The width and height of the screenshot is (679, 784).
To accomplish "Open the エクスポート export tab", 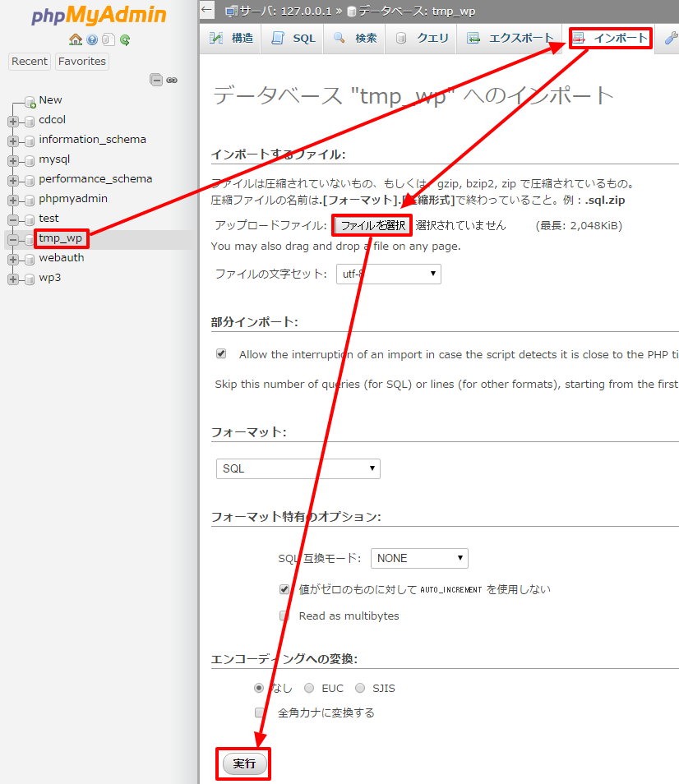I will point(510,38).
